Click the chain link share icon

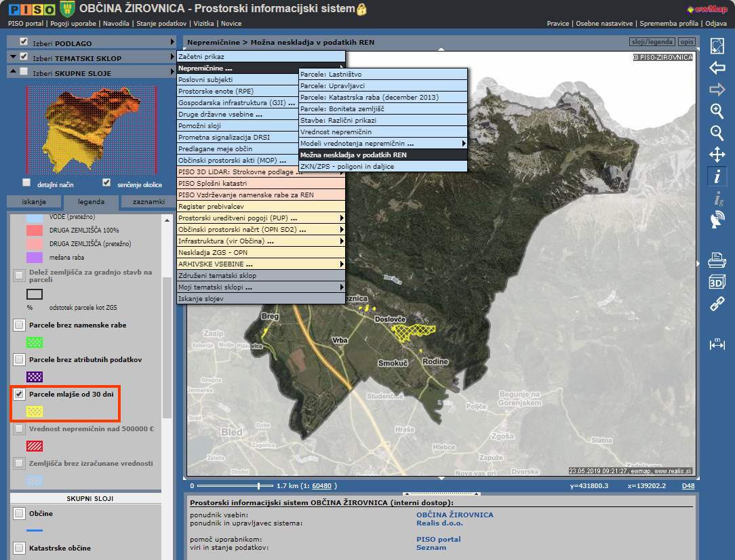pyautogui.click(x=717, y=304)
